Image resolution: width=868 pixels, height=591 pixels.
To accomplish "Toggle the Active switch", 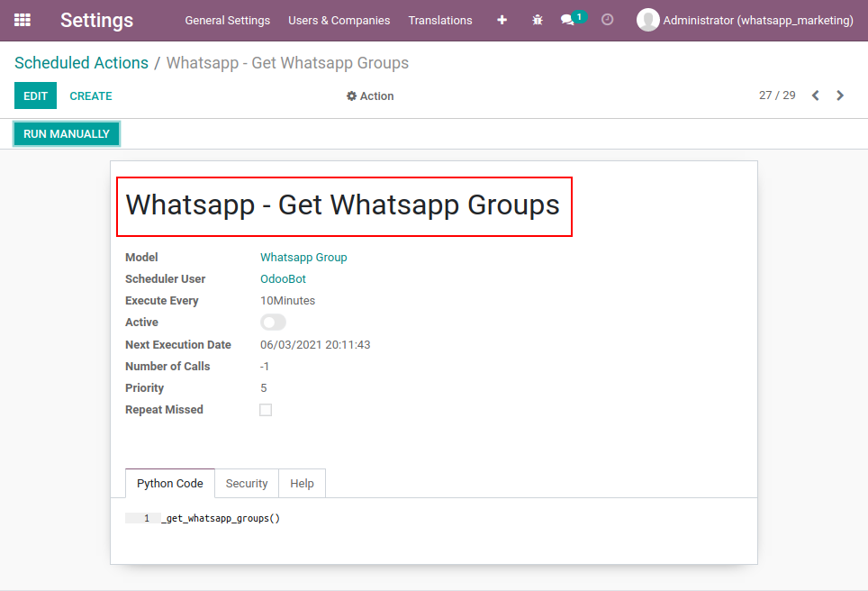I will (273, 322).
